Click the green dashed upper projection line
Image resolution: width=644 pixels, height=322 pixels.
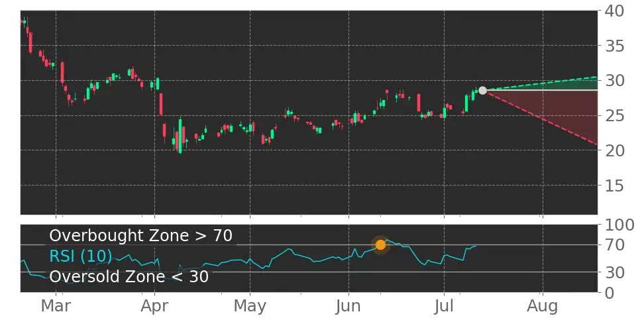pyautogui.click(x=542, y=83)
